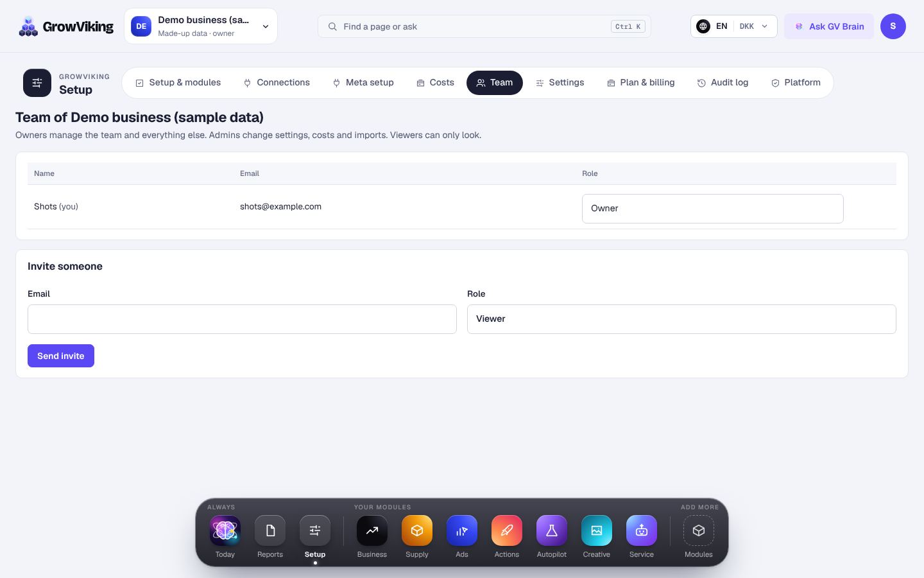
Task: Expand the Demo business switcher
Action: 201,26
